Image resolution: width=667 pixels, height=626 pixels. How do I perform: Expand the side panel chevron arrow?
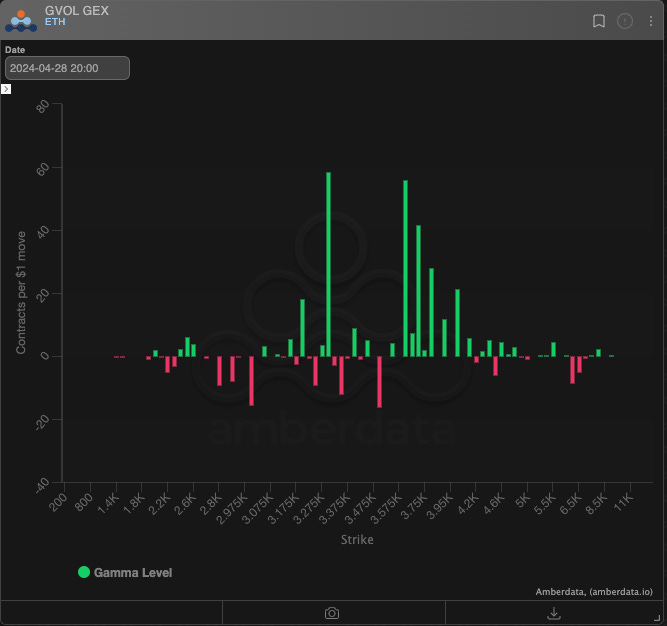(x=6, y=89)
